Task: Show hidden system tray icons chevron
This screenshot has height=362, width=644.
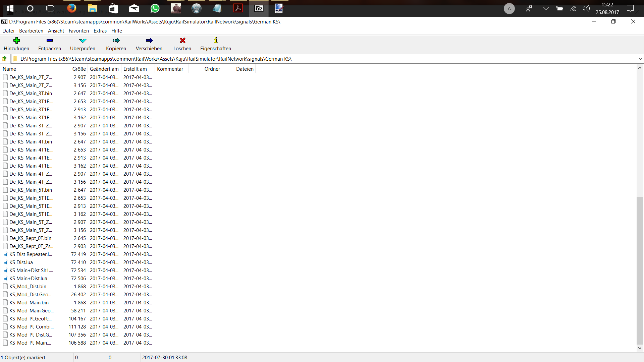Action: pos(546,8)
